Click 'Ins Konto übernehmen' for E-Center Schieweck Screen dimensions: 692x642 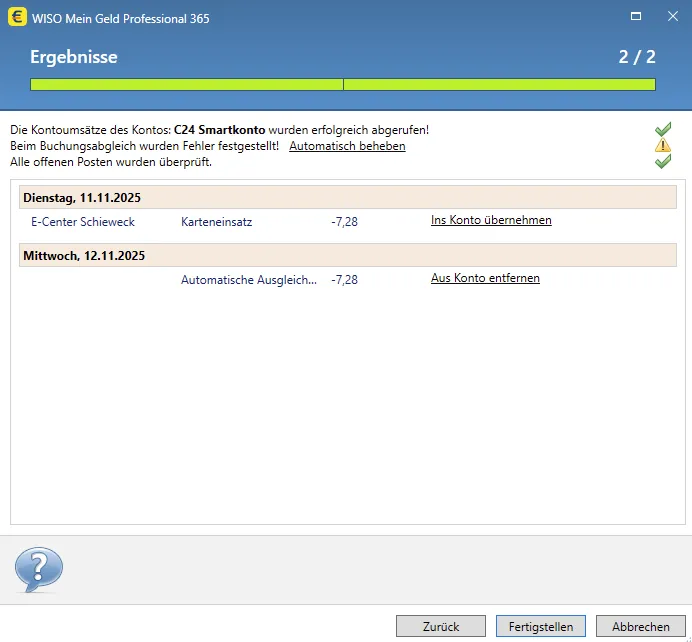pyautogui.click(x=491, y=220)
